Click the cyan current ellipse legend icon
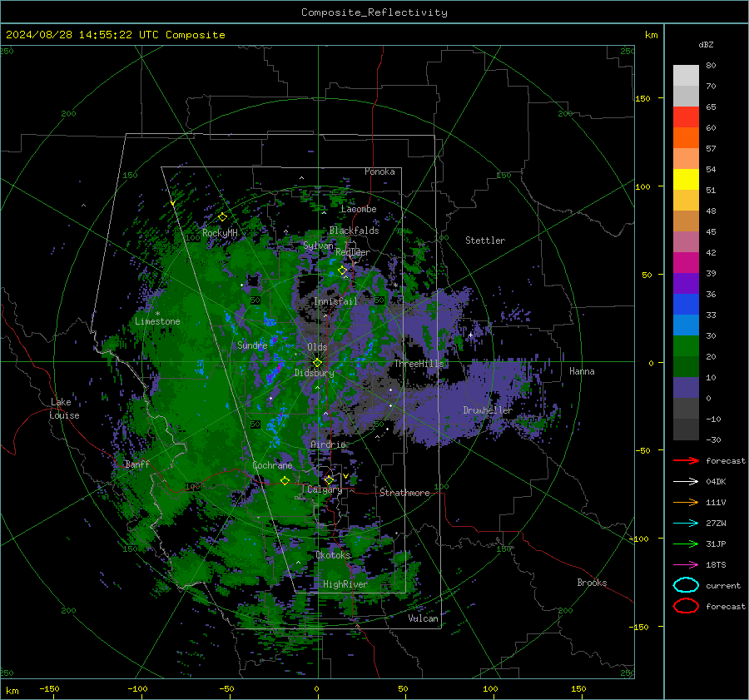Image resolution: width=749 pixels, height=700 pixels. tap(686, 585)
